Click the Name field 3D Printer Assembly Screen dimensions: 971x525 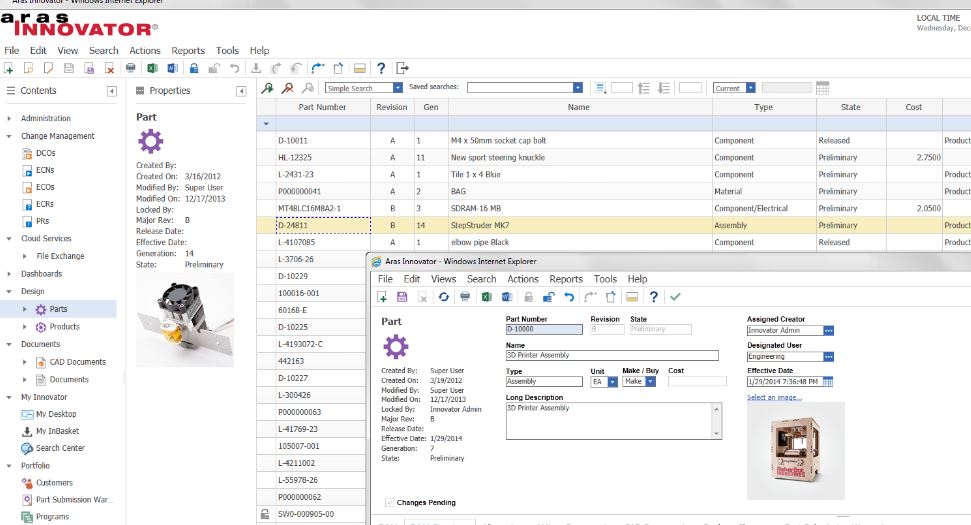[612, 355]
